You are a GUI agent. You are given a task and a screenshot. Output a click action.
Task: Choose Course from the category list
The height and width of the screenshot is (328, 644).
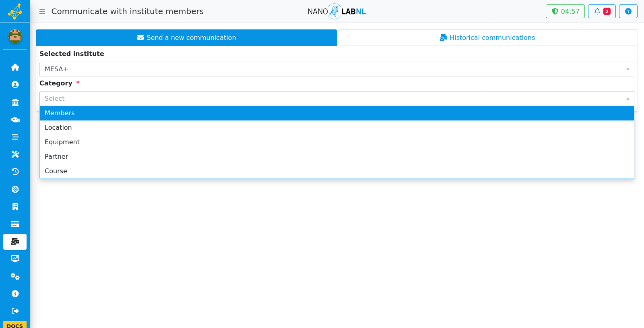pos(337,171)
